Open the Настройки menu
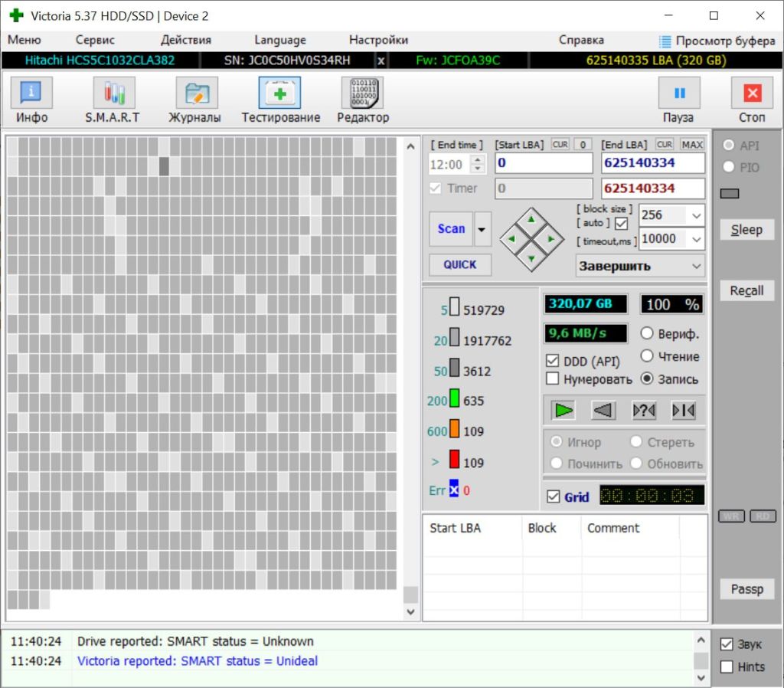Image resolution: width=784 pixels, height=688 pixels. (378, 40)
